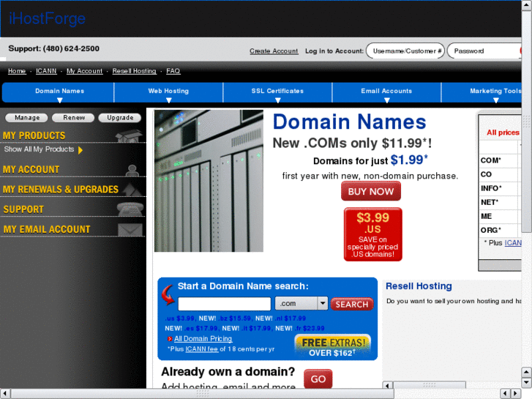Click the $3.99 .US promo badge

click(x=373, y=234)
